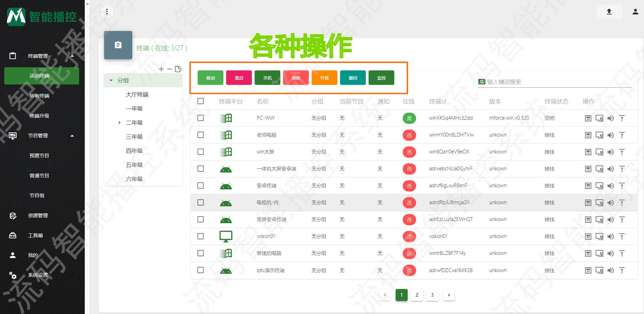Add a group with the plus icon

pyautogui.click(x=161, y=69)
